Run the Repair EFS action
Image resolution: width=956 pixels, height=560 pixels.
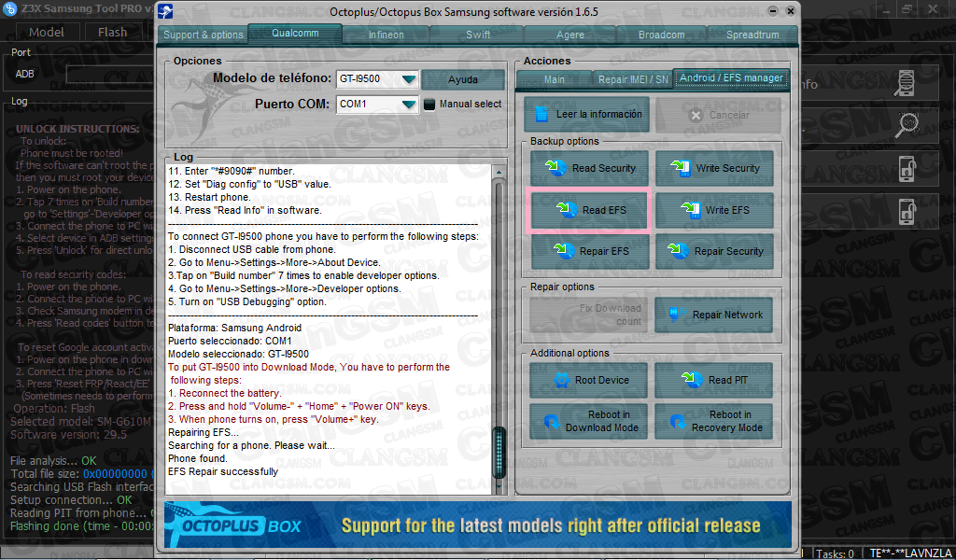click(x=590, y=251)
